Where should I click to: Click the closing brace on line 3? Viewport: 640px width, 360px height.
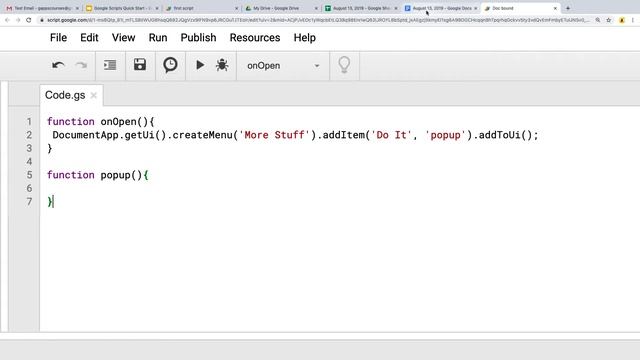point(50,149)
